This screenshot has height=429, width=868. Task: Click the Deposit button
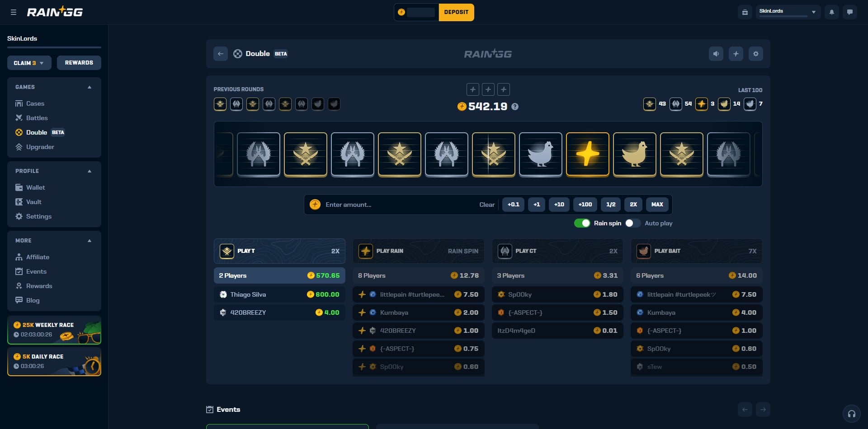456,12
